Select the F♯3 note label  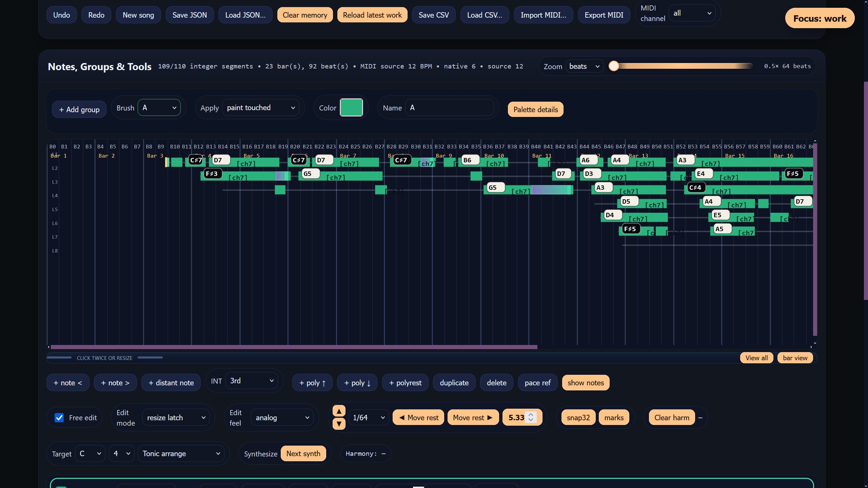(212, 174)
